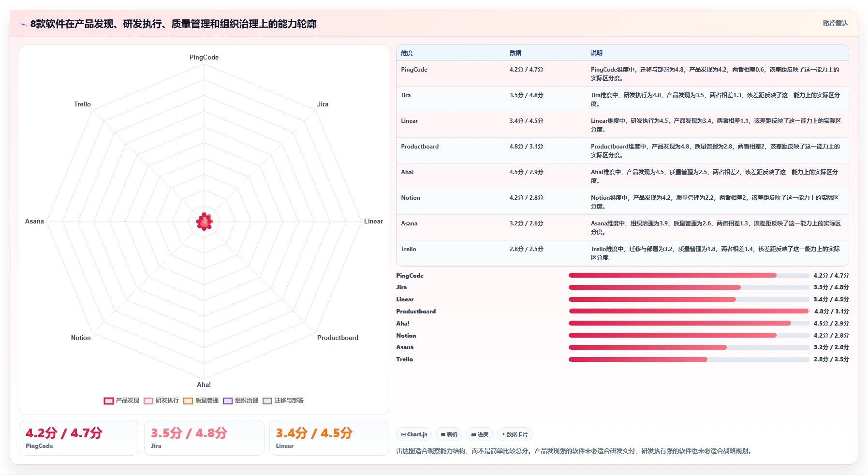This screenshot has width=868, height=475.
Task: Click the PingCode progress bar
Action: [689, 275]
